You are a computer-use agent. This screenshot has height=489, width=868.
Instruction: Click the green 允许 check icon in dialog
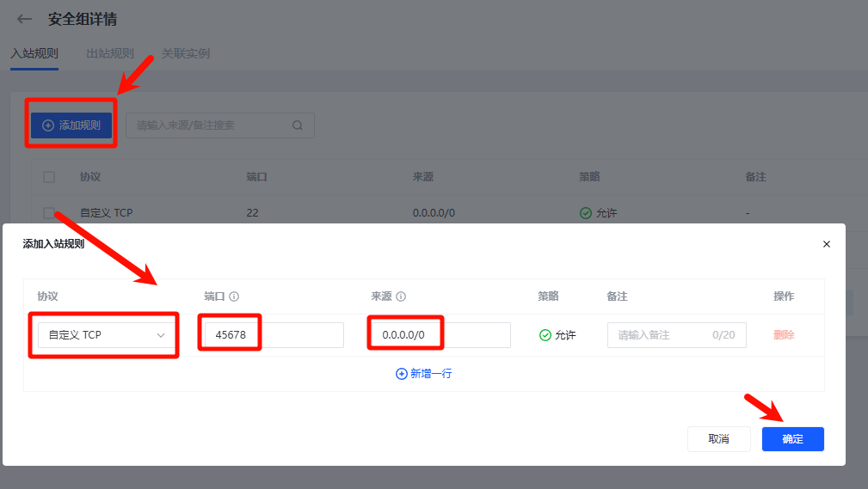pyautogui.click(x=545, y=335)
